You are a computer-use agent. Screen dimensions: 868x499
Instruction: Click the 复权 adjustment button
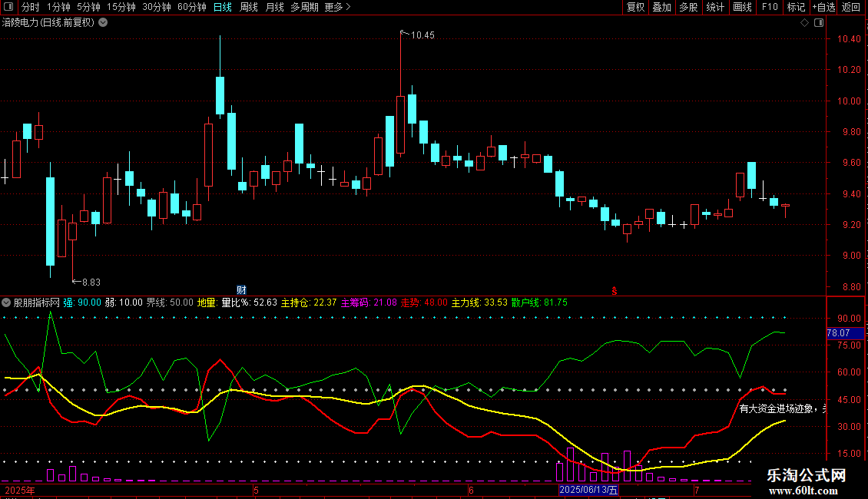(x=635, y=7)
